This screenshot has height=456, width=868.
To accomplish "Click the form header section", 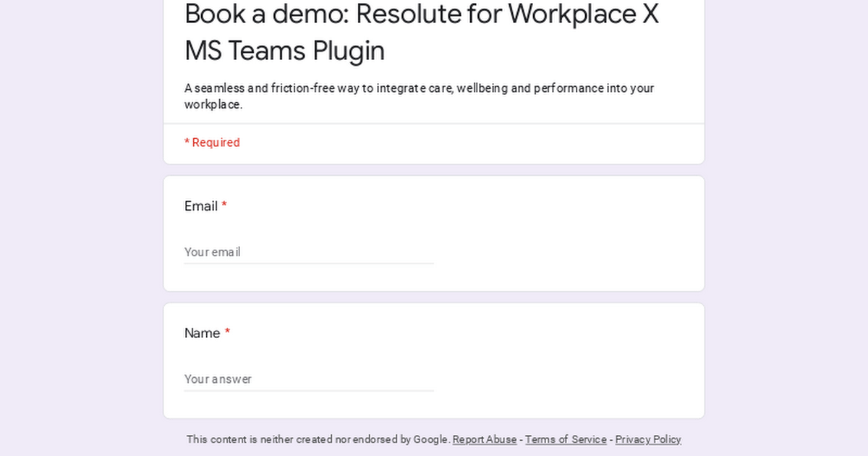I will point(434,62).
